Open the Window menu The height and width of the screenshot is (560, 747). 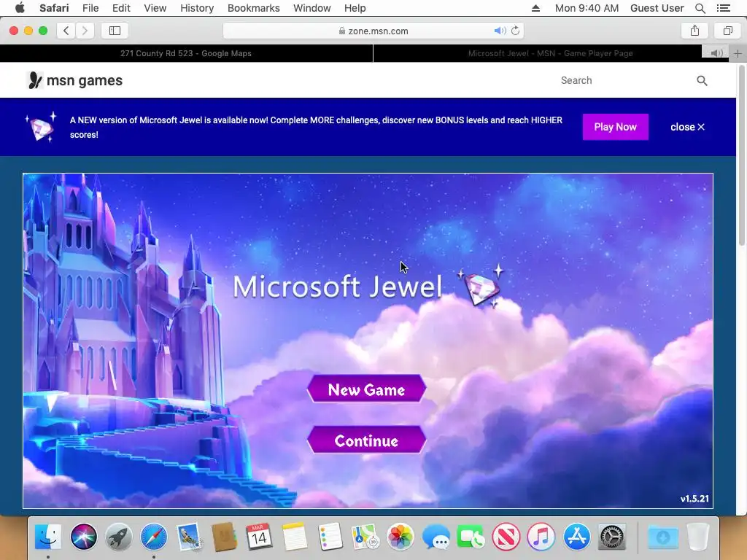[x=311, y=8]
